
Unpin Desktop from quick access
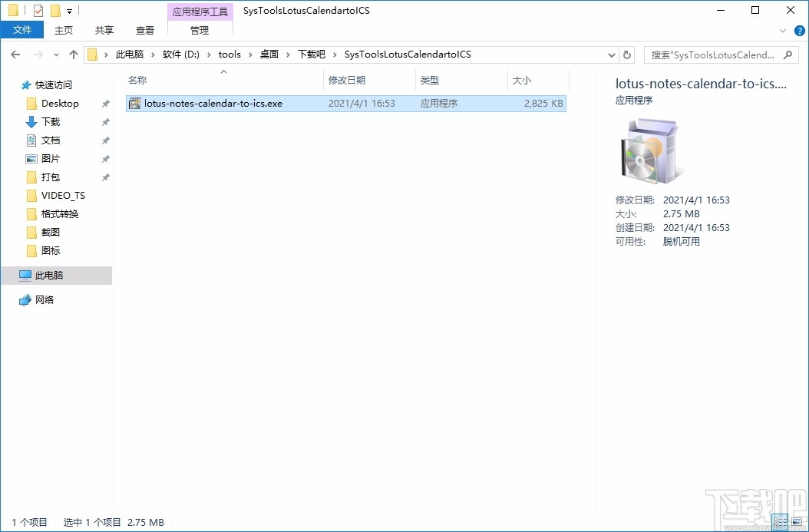106,103
